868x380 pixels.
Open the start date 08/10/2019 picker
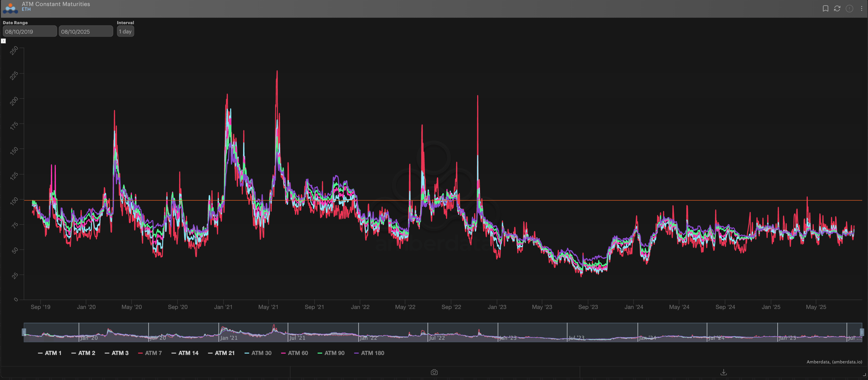click(x=30, y=31)
